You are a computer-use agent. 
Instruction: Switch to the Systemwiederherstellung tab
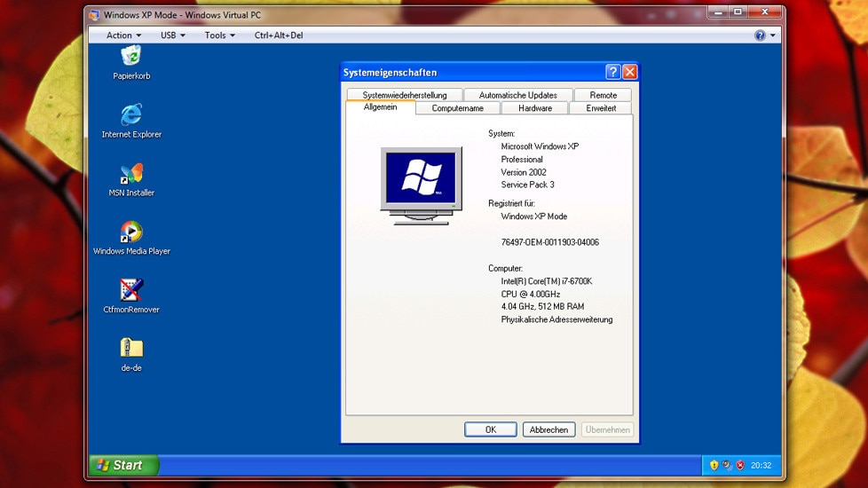[x=405, y=95]
